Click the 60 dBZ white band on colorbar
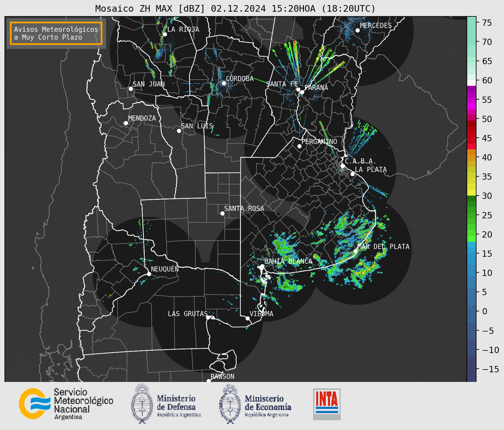Image resolution: width=504 pixels, height=430 pixels. pyautogui.click(x=471, y=83)
